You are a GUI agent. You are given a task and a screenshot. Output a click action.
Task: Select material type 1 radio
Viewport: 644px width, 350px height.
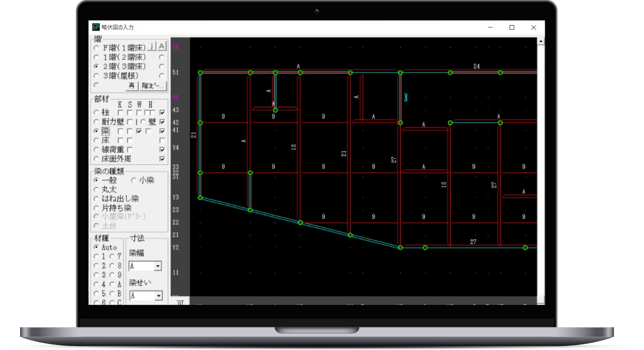96,256
